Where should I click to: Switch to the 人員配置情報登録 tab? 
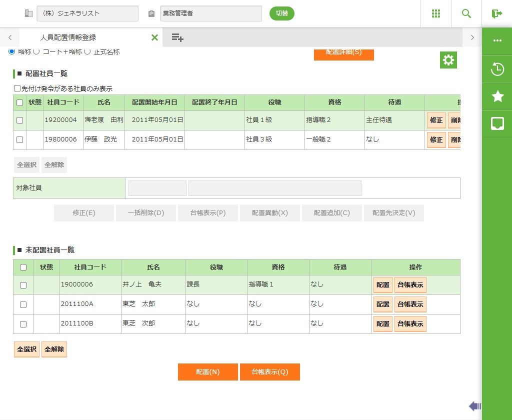pyautogui.click(x=68, y=37)
